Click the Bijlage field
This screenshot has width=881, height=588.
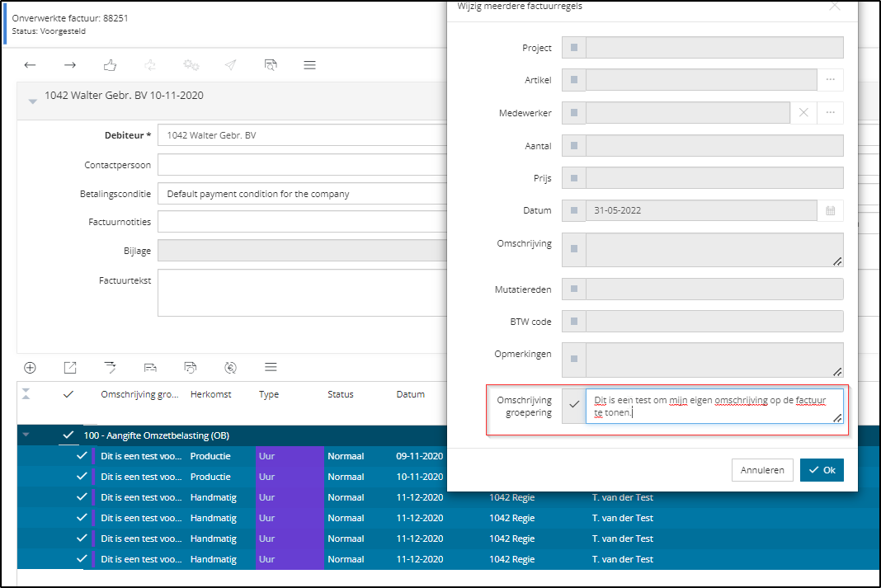(x=302, y=251)
